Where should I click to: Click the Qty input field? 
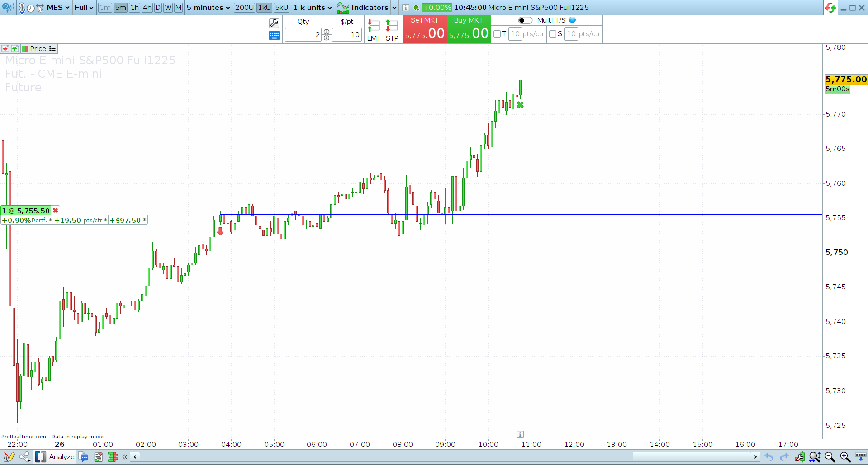coord(303,35)
